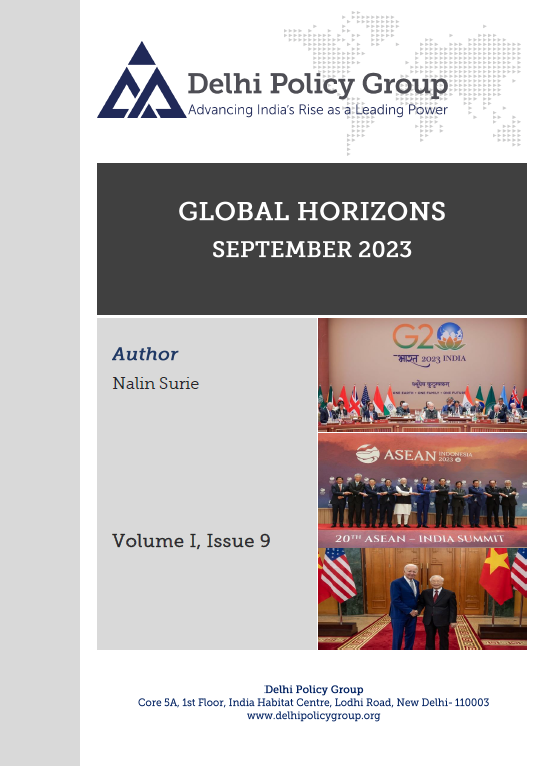Open the G20 India 2023 summit photo
Screen dimensions: 543x767
coord(422,375)
